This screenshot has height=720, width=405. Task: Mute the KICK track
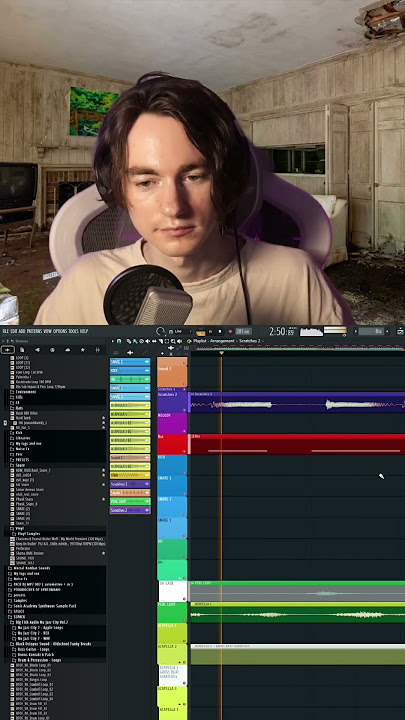(185, 472)
